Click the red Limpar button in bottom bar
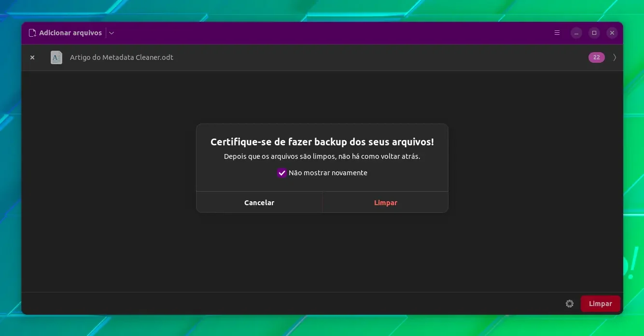This screenshot has width=644, height=336. [x=601, y=304]
